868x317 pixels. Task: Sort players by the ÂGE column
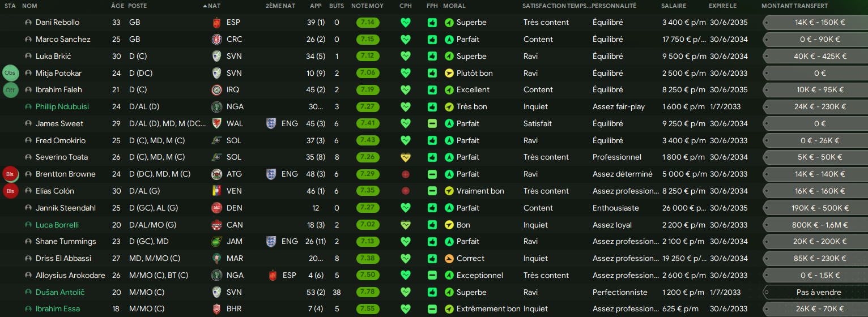click(x=117, y=6)
